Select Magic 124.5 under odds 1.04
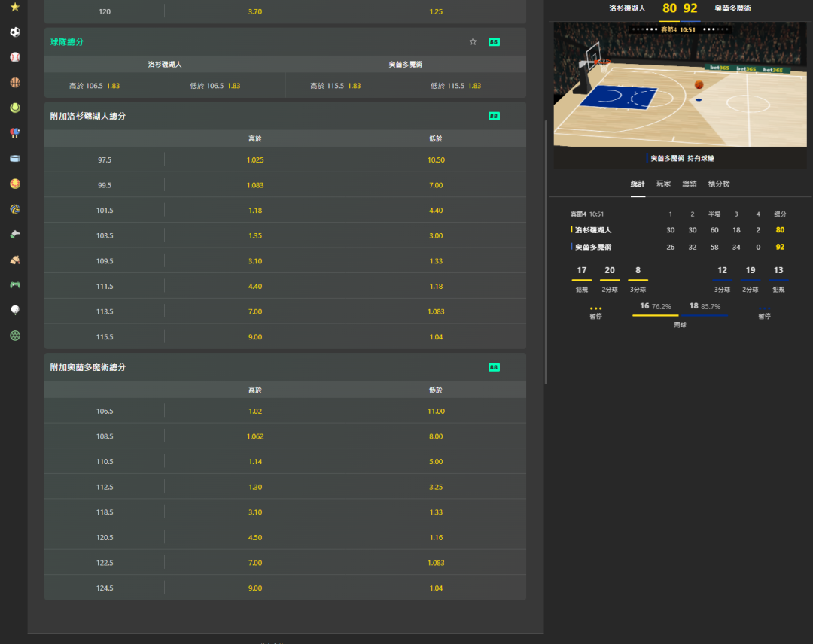813x644 pixels. coord(436,588)
